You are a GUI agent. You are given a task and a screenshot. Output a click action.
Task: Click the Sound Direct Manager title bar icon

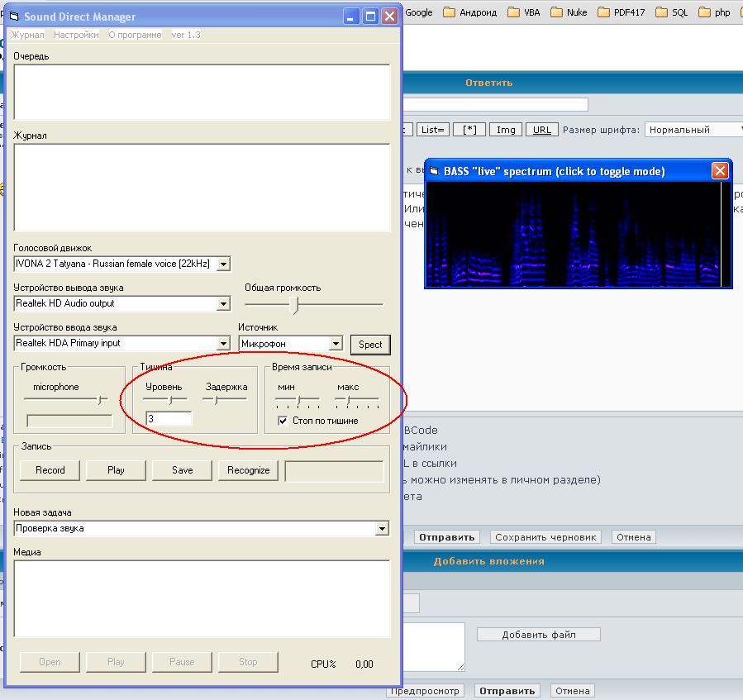(13, 17)
